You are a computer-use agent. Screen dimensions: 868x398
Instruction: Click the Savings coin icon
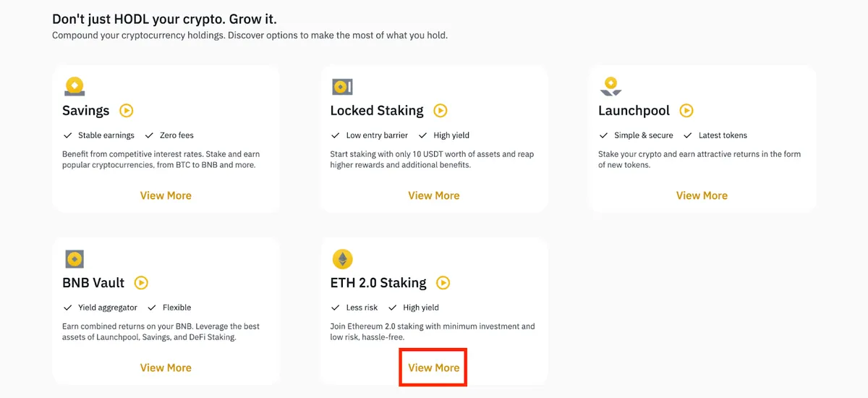click(x=75, y=87)
